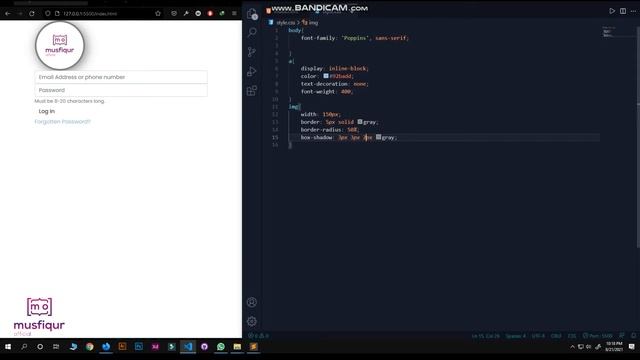Open editor More Actions ellipsis

(x=633, y=11)
